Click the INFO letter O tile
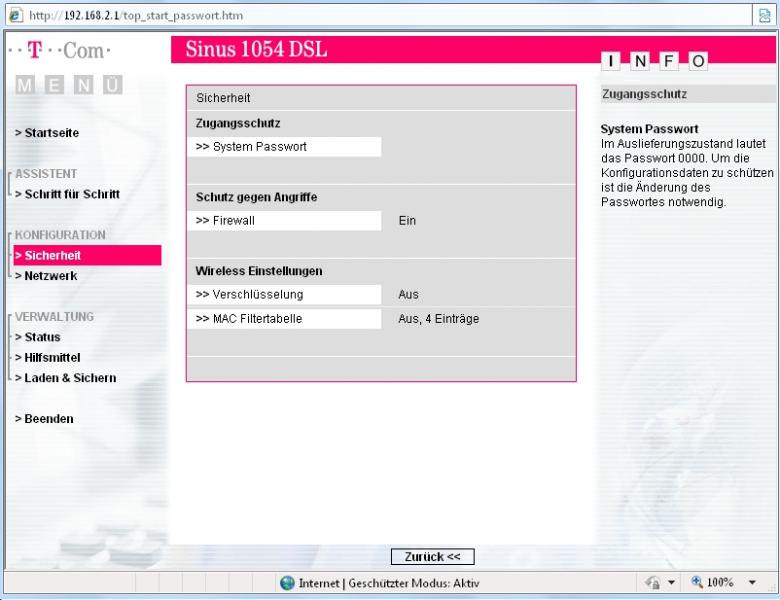The image size is (780, 600). [698, 61]
